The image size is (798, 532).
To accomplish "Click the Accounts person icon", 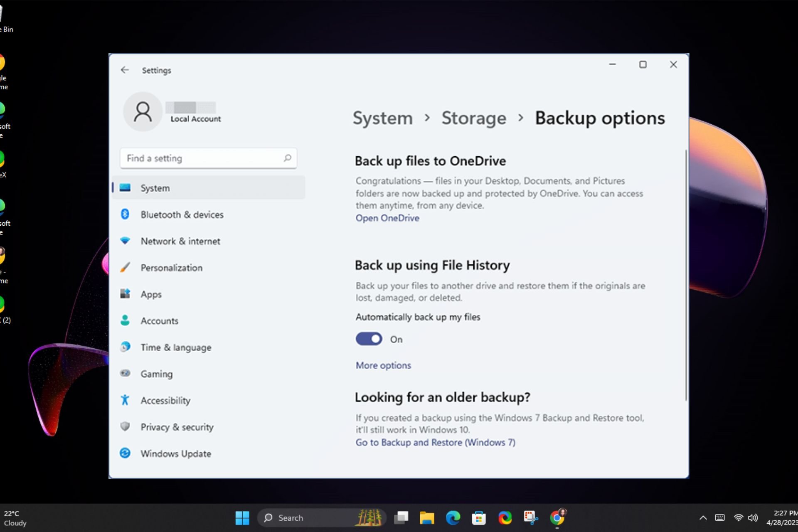I will [125, 320].
